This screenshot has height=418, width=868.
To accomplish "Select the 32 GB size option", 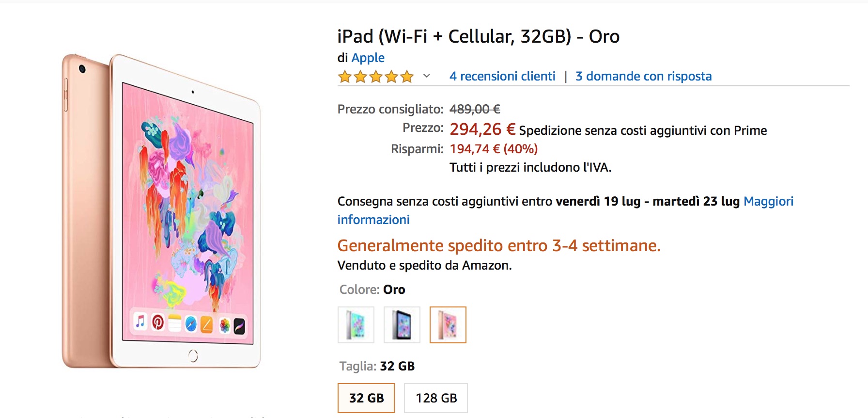I will click(366, 398).
